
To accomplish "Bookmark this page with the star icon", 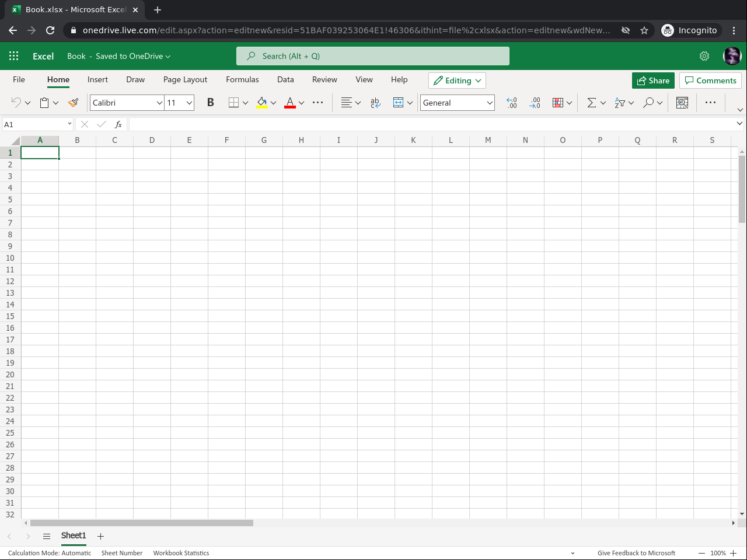I will (x=644, y=30).
